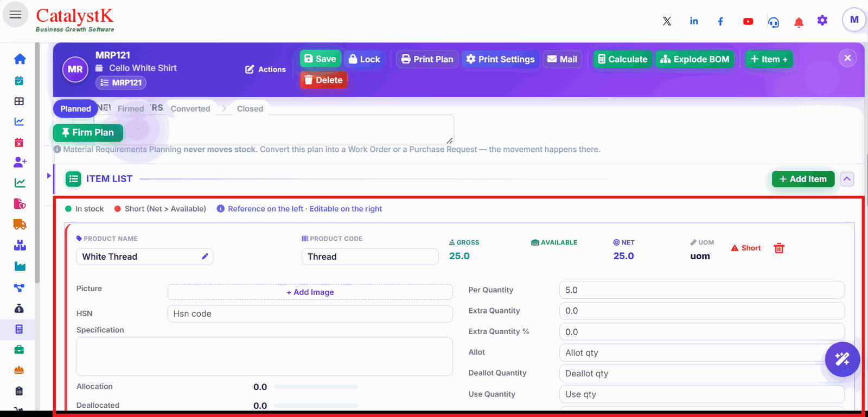Expand the side panel arrow beside Item List
This screenshot has height=417, width=868.
[x=49, y=176]
